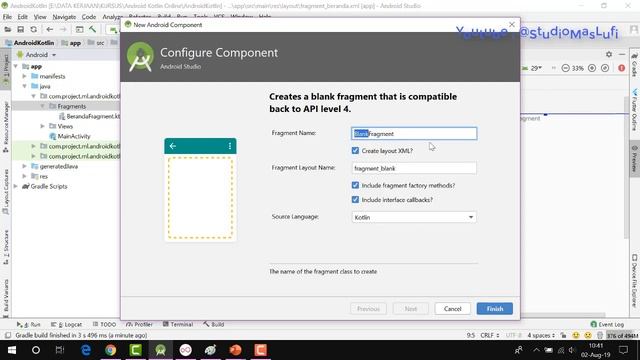Open the Android project view dropdown
Image resolution: width=640 pixels, height=360 pixels.
[x=36, y=55]
